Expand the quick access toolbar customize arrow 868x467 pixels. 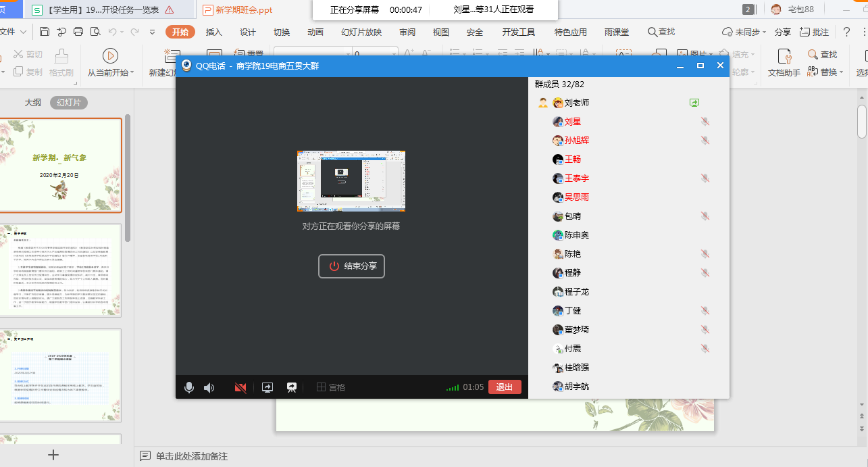152,32
